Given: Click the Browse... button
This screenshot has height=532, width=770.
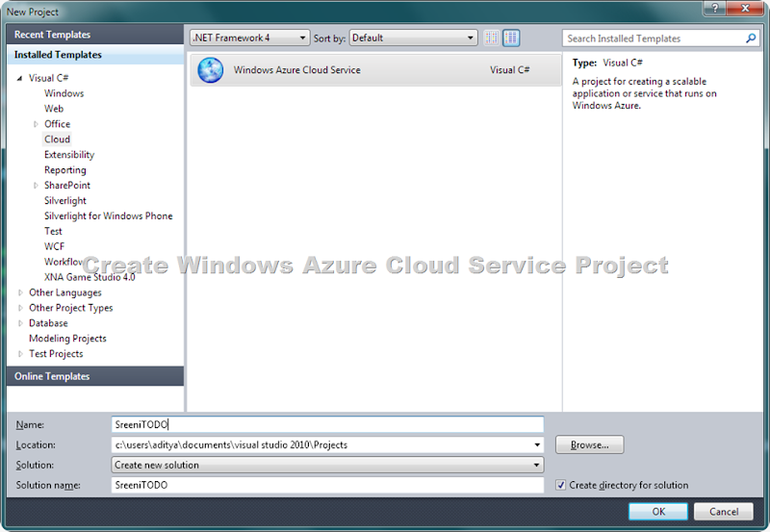Looking at the screenshot, I should click(x=590, y=444).
